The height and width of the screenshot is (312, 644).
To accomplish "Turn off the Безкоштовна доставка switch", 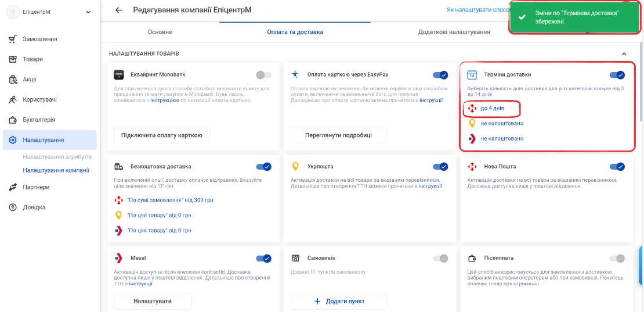I will [263, 167].
